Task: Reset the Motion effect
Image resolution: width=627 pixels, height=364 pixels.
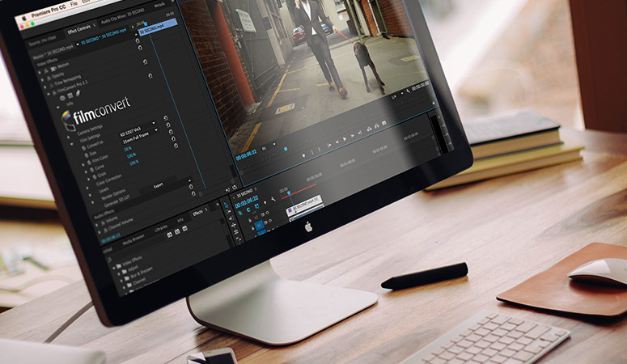Action: pyautogui.click(x=138, y=40)
